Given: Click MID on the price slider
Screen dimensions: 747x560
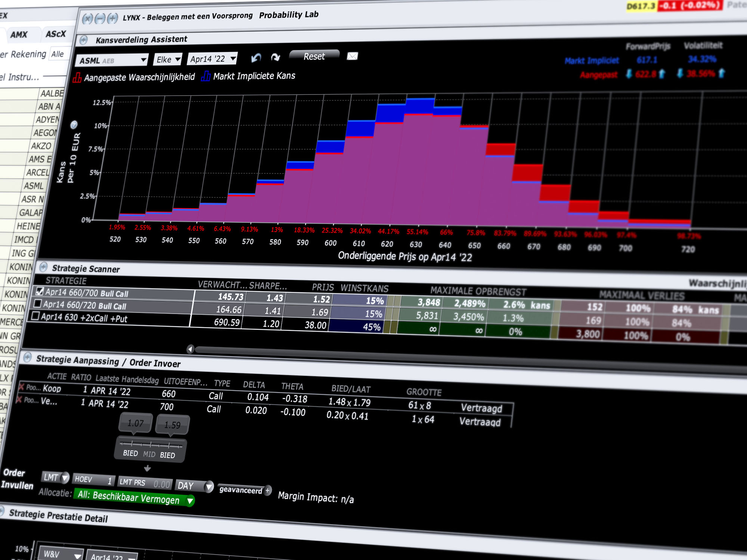Looking at the screenshot, I should 149,454.
